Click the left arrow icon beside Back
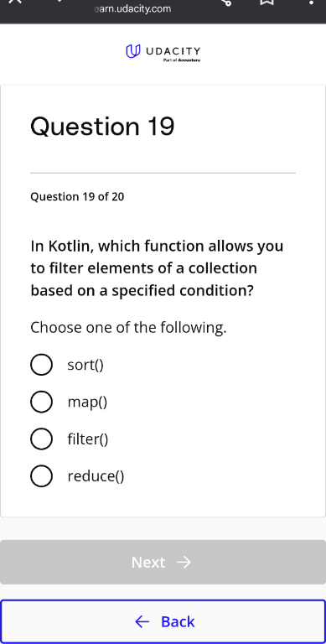Screen dimensions: 326x644 (x=142, y=622)
